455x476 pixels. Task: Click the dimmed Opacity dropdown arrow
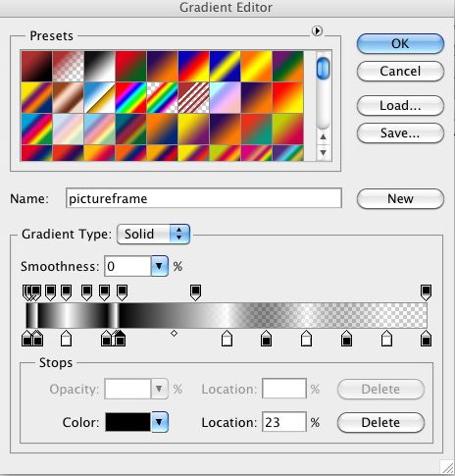tap(160, 389)
